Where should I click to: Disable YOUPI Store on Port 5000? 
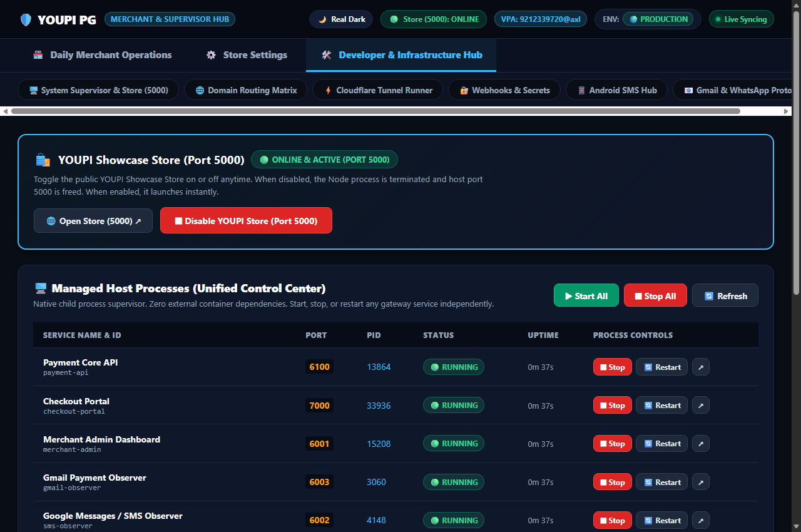[x=246, y=221]
